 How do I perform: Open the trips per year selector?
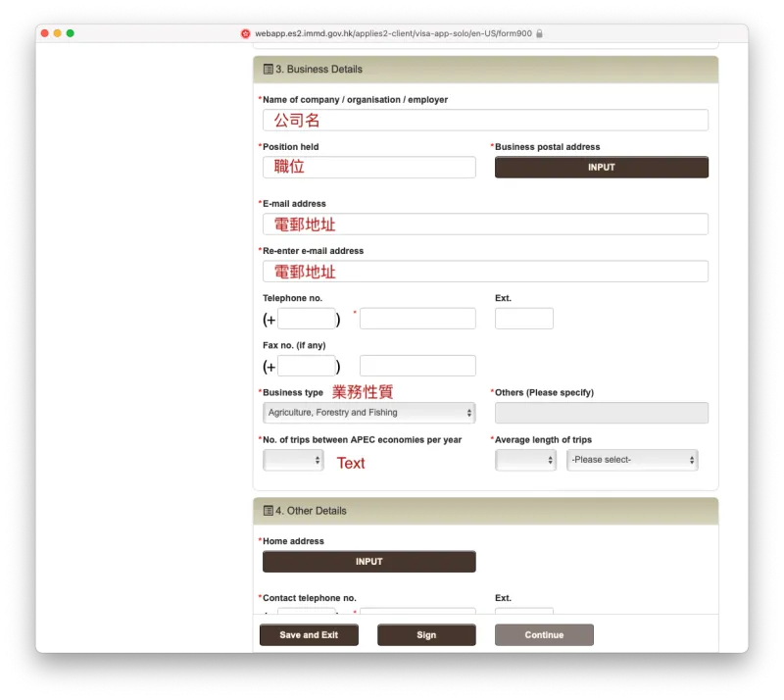coord(293,459)
